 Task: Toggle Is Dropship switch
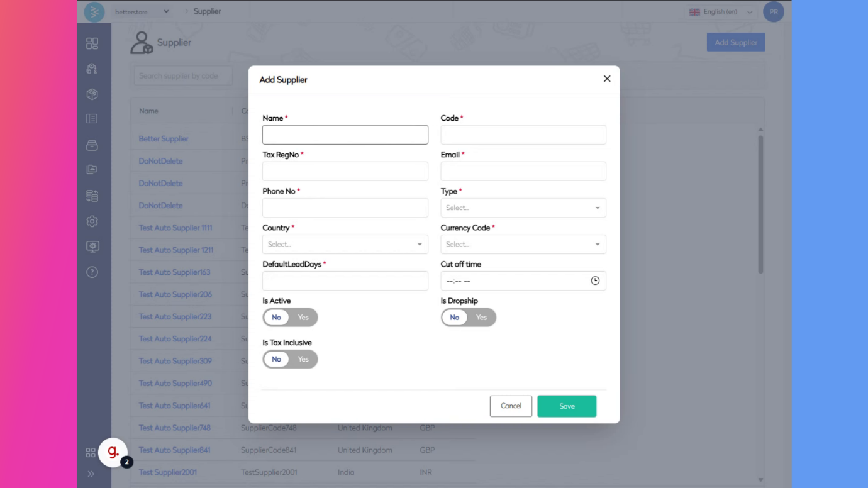click(468, 318)
